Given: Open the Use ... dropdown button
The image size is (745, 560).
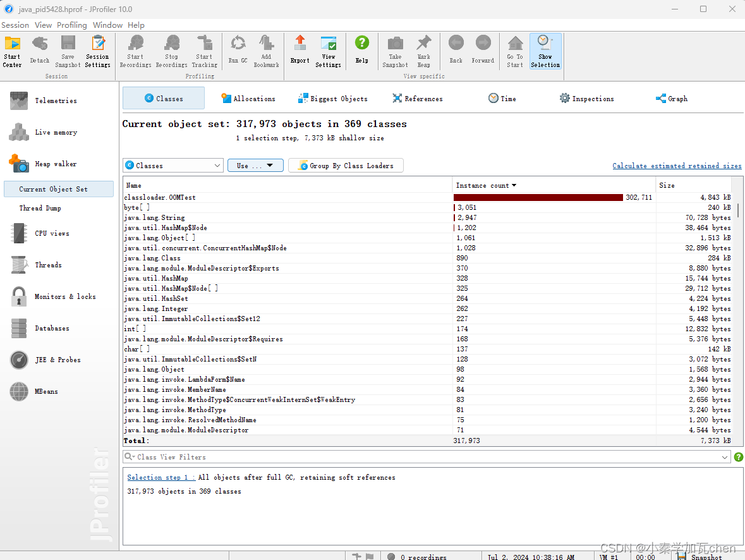Looking at the screenshot, I should (x=255, y=166).
